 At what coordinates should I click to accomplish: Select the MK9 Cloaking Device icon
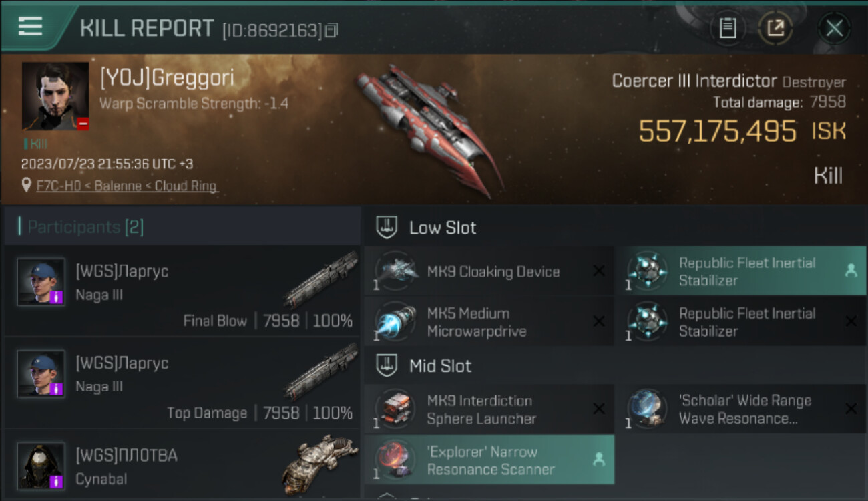pyautogui.click(x=396, y=271)
